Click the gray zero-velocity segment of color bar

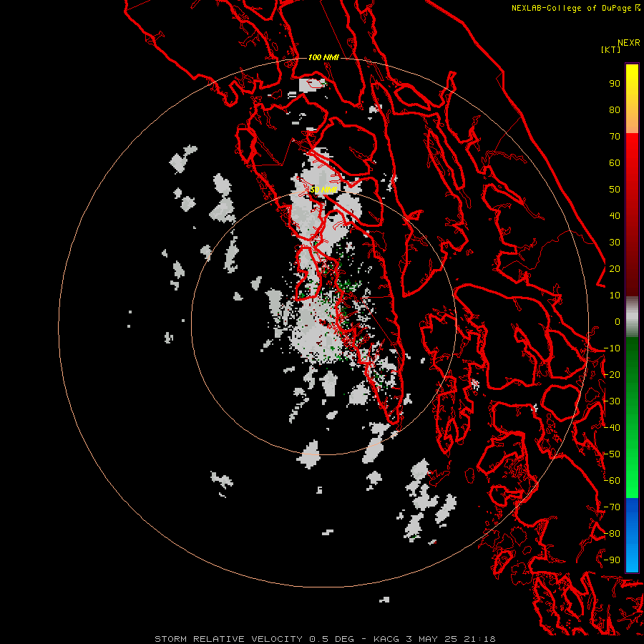click(632, 317)
